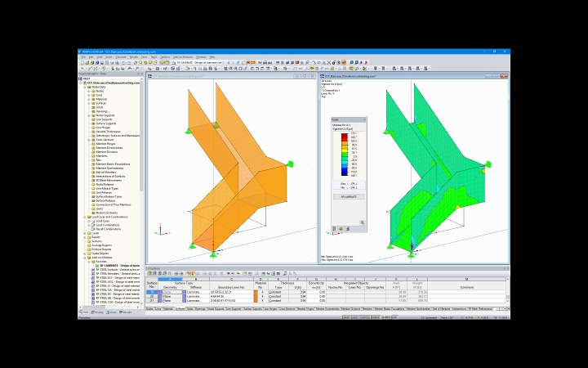588x368 pixels.
Task: Select Member Eccentricities in navigator tree
Action: [109, 148]
